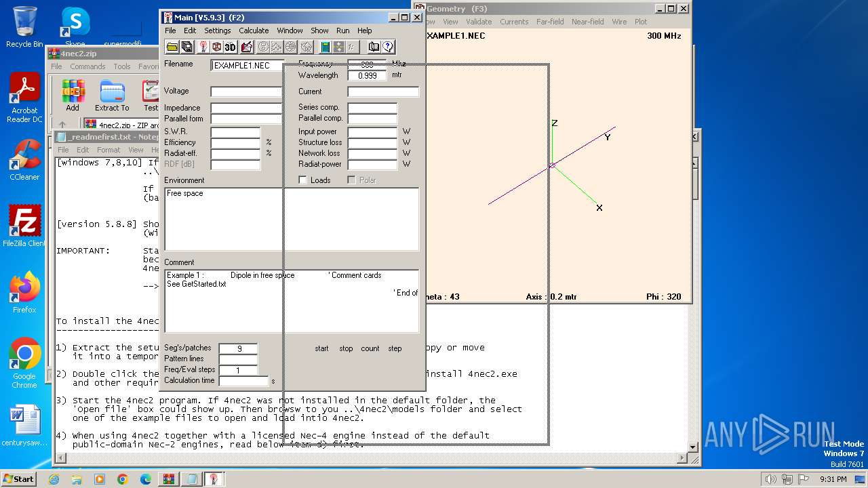Open Internet Explorer from taskbar
Screen dimensions: 868x488
point(54,479)
